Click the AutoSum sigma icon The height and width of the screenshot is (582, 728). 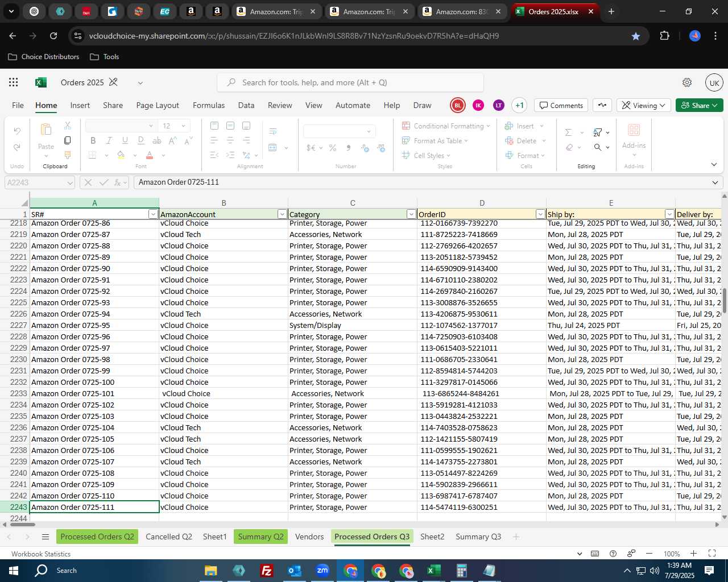tap(568, 132)
